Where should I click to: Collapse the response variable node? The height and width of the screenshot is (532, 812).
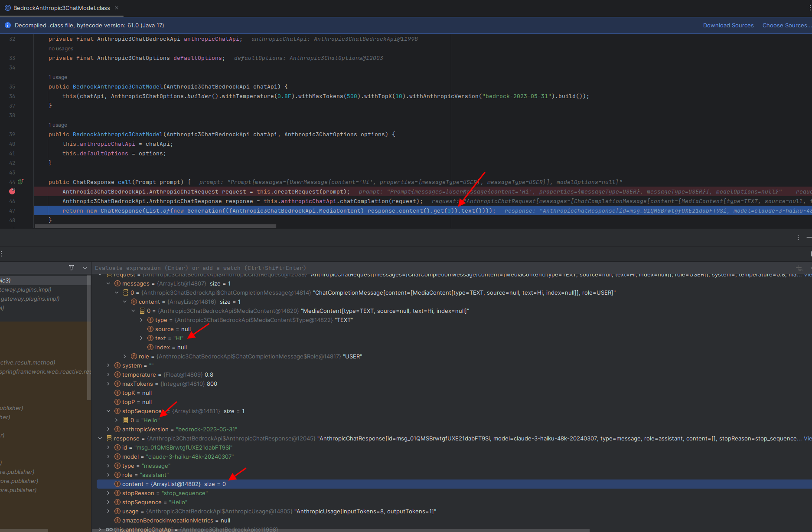pyautogui.click(x=100, y=438)
